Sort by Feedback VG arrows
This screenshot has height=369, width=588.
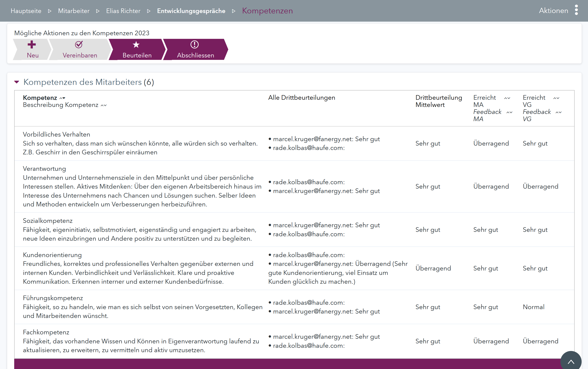[x=559, y=112]
